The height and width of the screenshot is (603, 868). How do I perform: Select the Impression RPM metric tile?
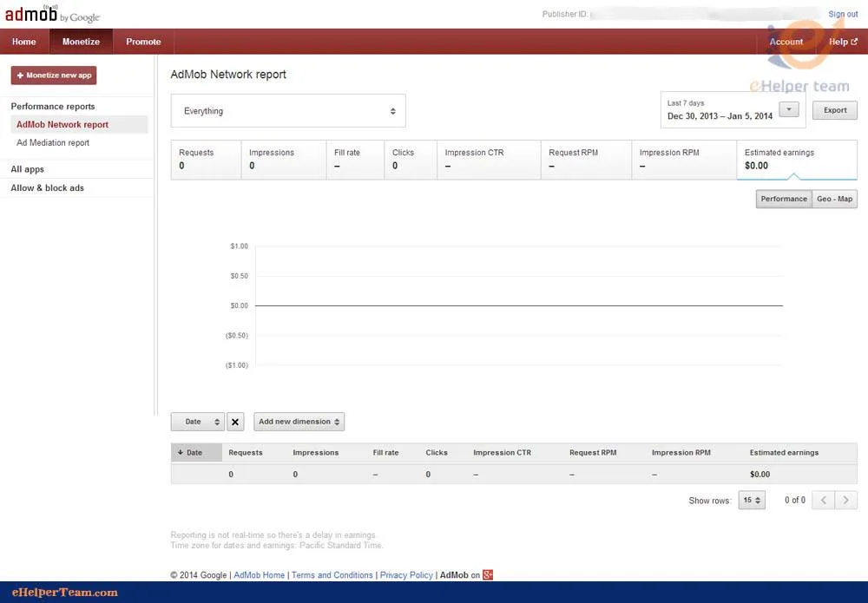(684, 160)
